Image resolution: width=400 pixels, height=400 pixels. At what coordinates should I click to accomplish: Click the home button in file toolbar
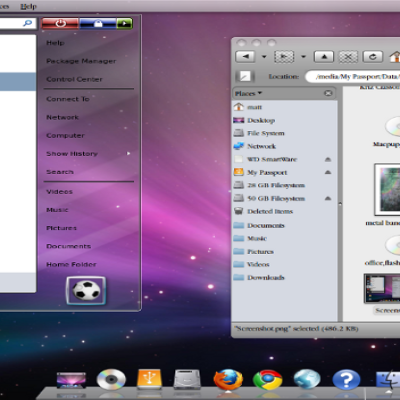coord(395,57)
